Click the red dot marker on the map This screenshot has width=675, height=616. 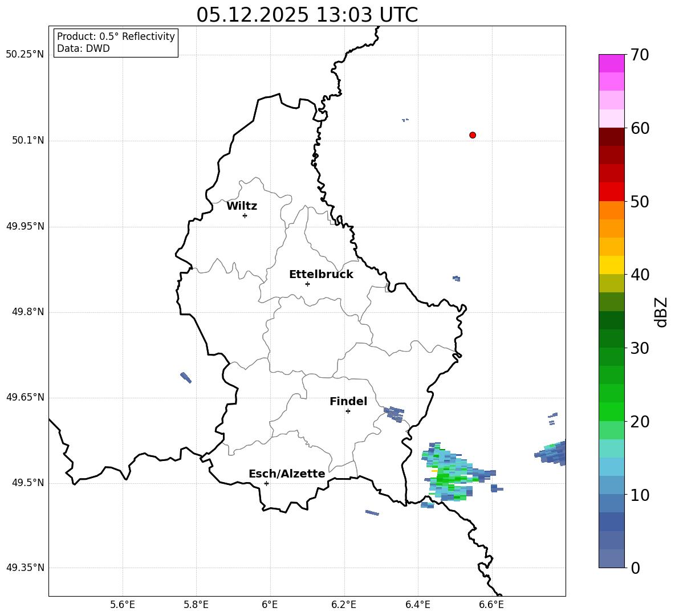click(472, 135)
